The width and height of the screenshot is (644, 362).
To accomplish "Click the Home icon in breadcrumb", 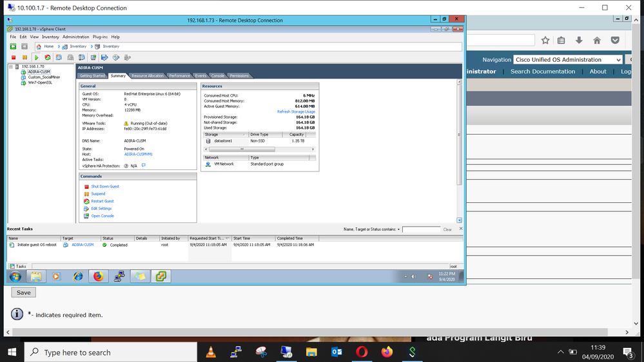I will point(39,46).
